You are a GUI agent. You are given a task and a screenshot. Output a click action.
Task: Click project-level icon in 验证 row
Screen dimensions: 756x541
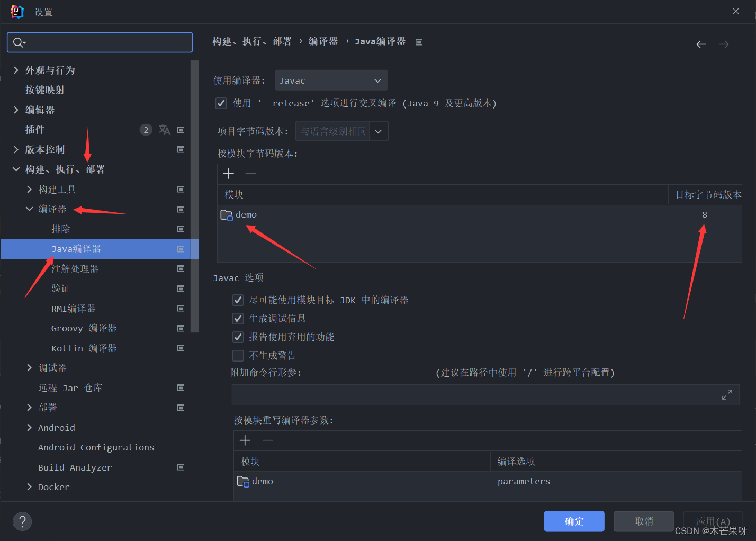click(181, 288)
